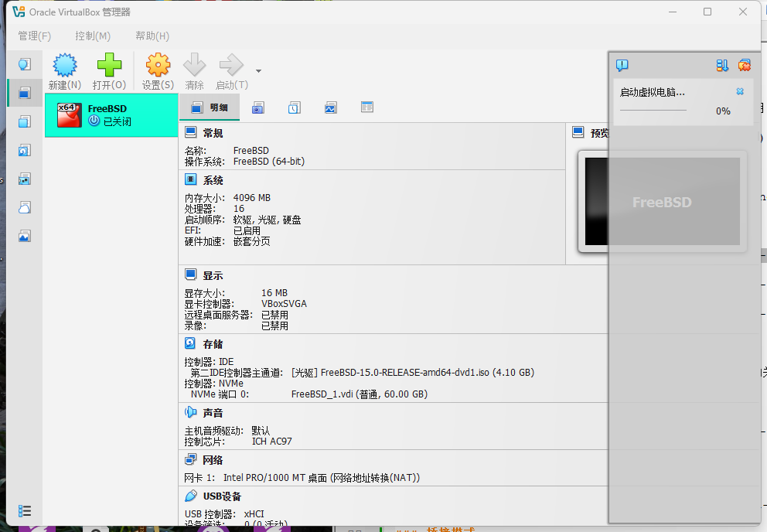Viewport: 767px width, 532px height.
Task: Open the Resources activity sidebar tool
Action: click(x=25, y=237)
